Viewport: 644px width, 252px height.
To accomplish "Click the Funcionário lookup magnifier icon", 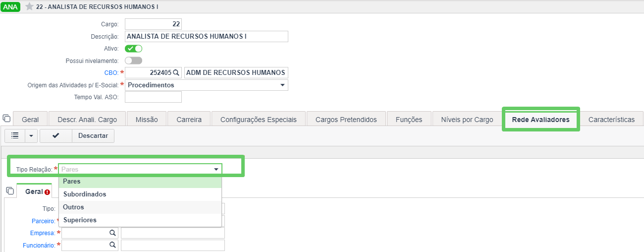I will [x=112, y=245].
